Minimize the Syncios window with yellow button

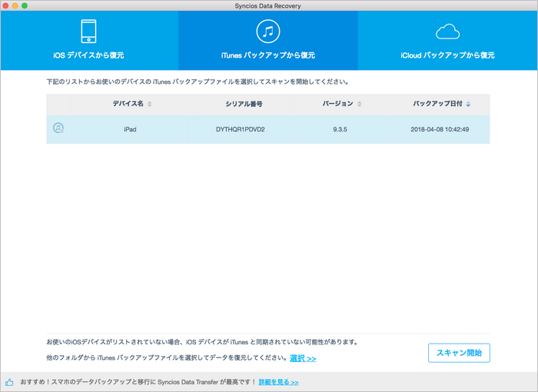15,5
